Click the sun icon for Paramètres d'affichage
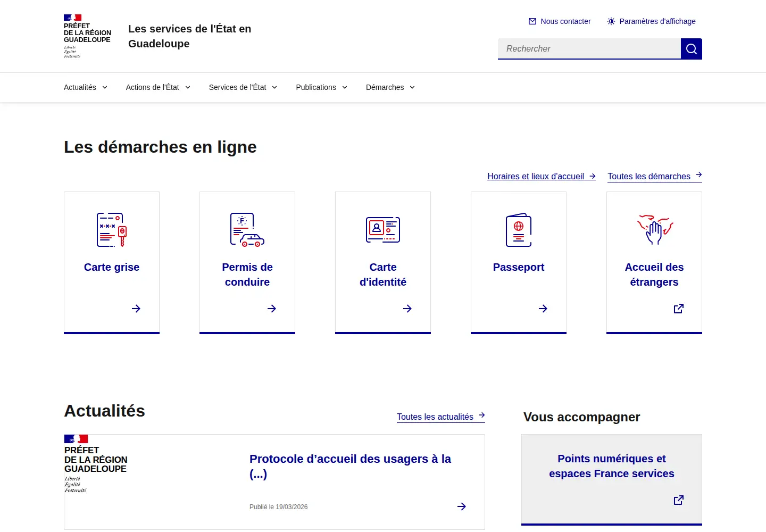Viewport: 766px width, 532px height. [611, 21]
